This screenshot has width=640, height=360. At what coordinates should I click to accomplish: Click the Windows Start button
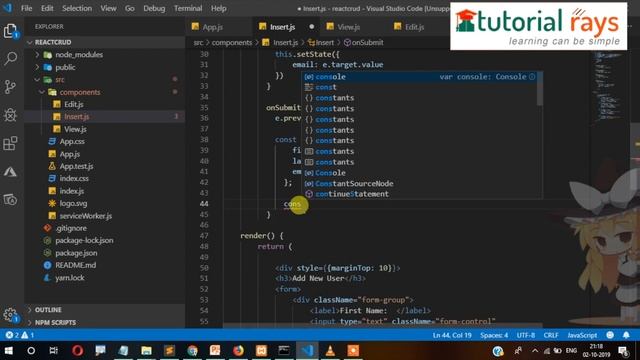(9, 351)
